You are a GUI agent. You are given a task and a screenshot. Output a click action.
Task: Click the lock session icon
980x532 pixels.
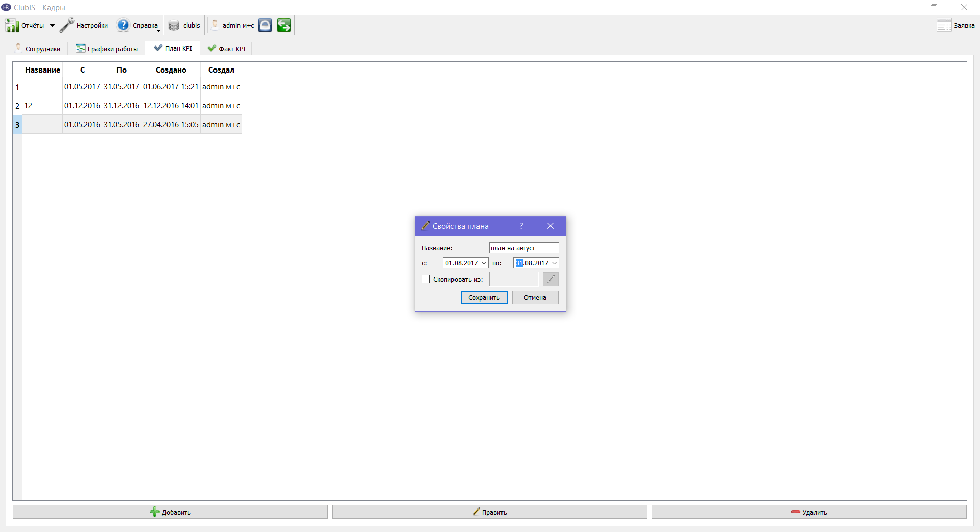pyautogui.click(x=265, y=25)
